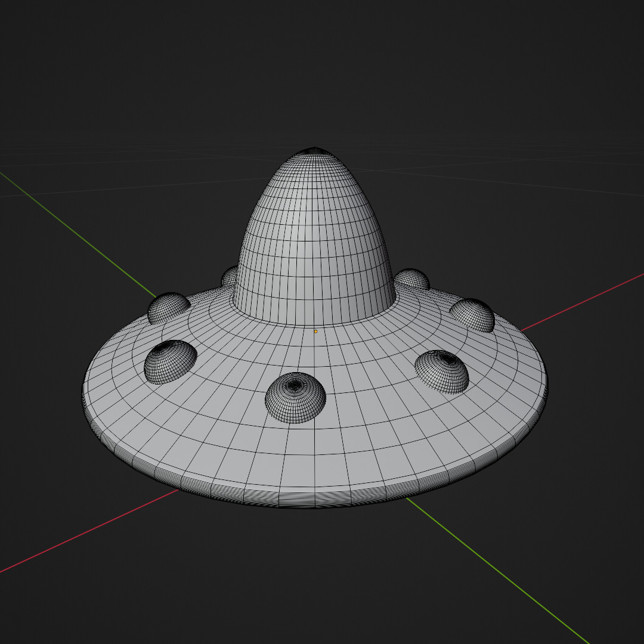Select the front-left sphere bump on disc
The image size is (644, 644).
170,362
